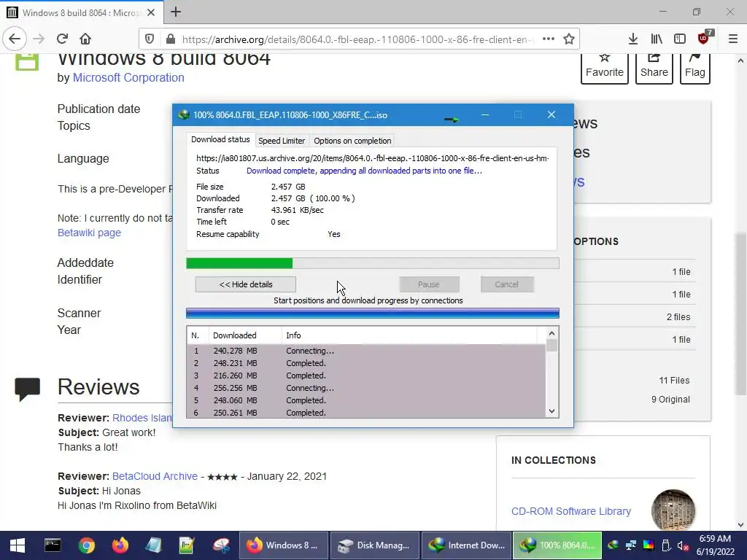Open tracking protection shield in the address bar
The width and height of the screenshot is (747, 560).
click(150, 39)
